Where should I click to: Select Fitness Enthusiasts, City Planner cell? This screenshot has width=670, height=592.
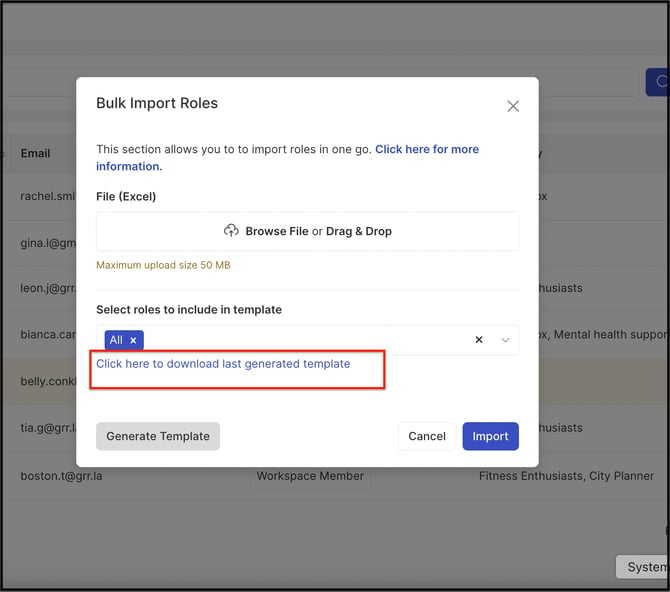(x=566, y=476)
